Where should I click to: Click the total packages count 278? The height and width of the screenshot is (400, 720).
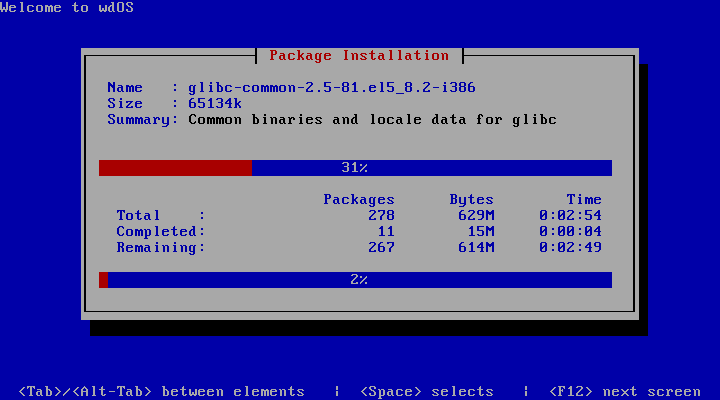click(x=381, y=216)
